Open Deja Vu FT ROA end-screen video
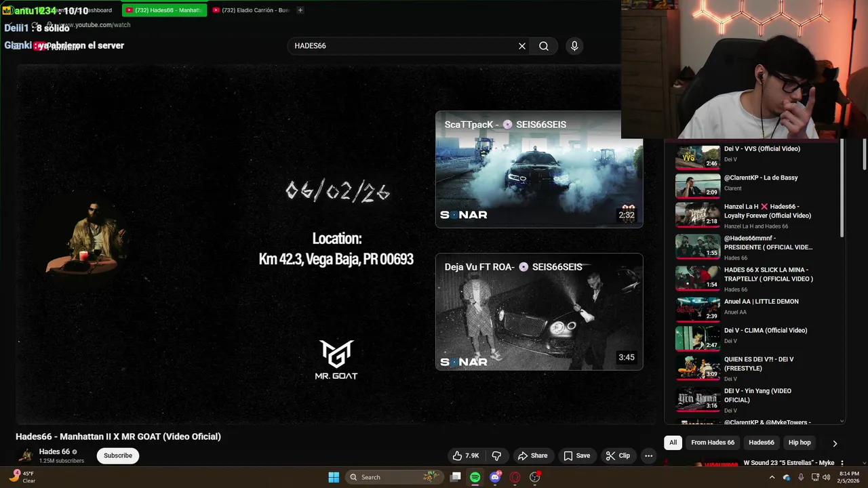This screenshot has width=868, height=488. [x=539, y=312]
